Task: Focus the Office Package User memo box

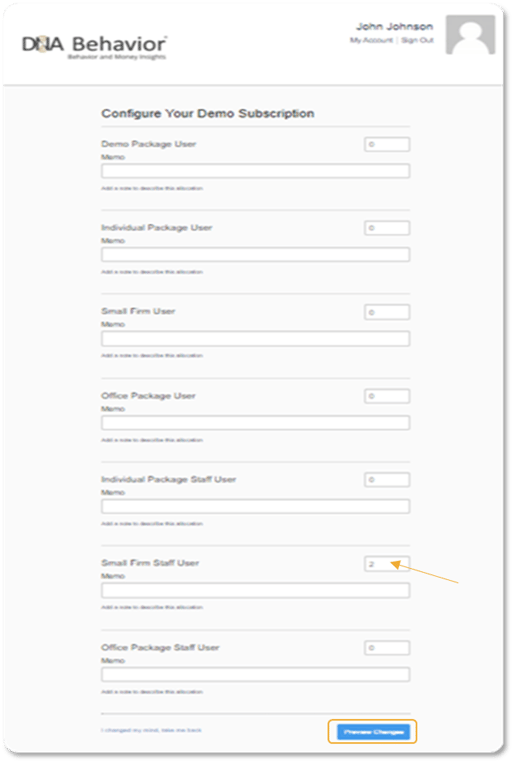Action: [256, 422]
